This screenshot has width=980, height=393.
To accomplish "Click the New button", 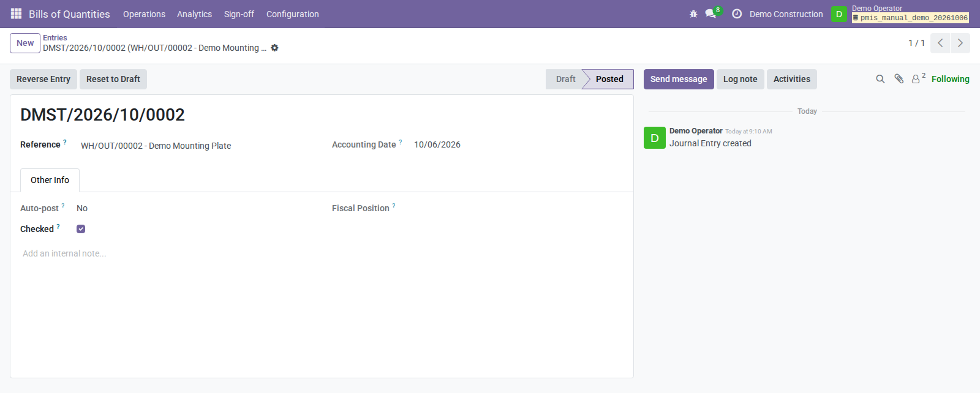I will click(x=25, y=43).
